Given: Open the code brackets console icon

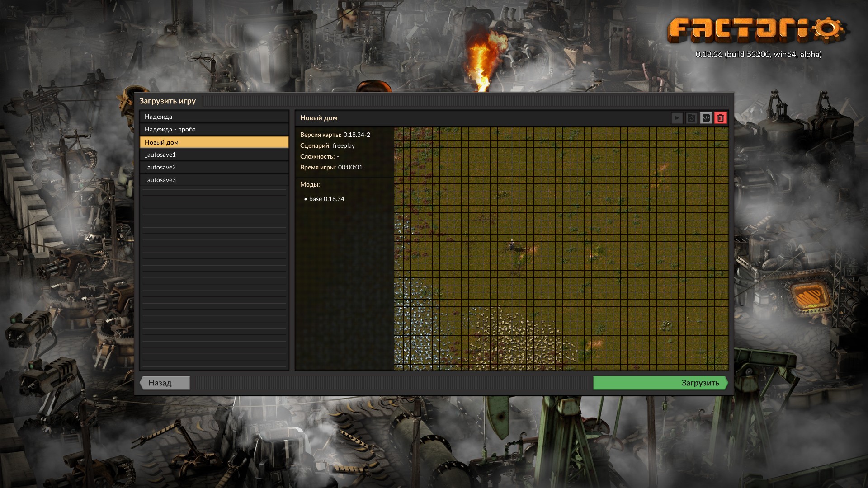Looking at the screenshot, I should point(706,118).
